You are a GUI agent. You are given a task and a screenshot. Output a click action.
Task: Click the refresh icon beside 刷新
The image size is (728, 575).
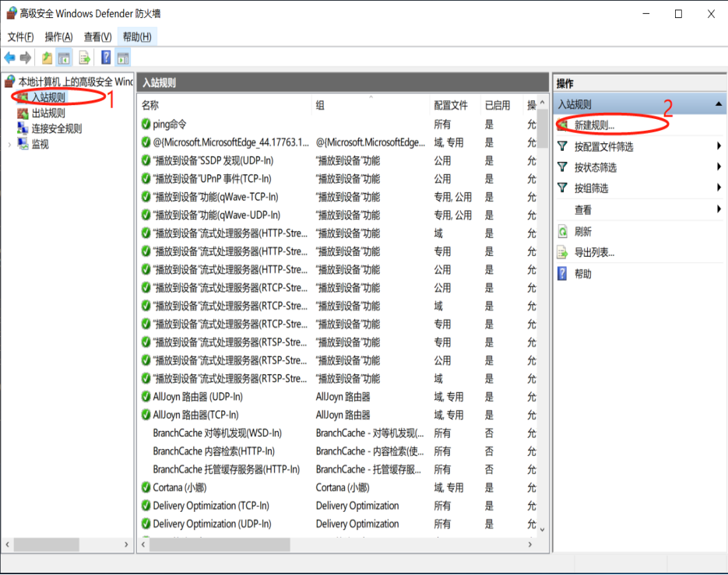point(562,231)
